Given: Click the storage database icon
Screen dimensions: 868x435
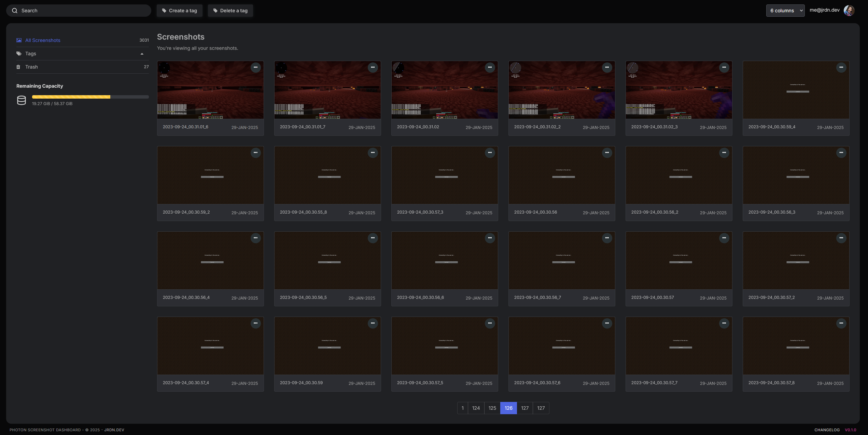Looking at the screenshot, I should (x=22, y=100).
